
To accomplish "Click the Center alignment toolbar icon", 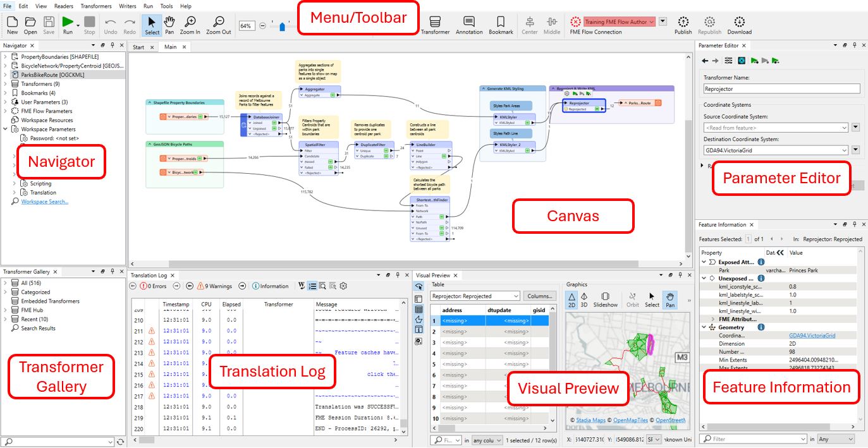I will pyautogui.click(x=530, y=25).
